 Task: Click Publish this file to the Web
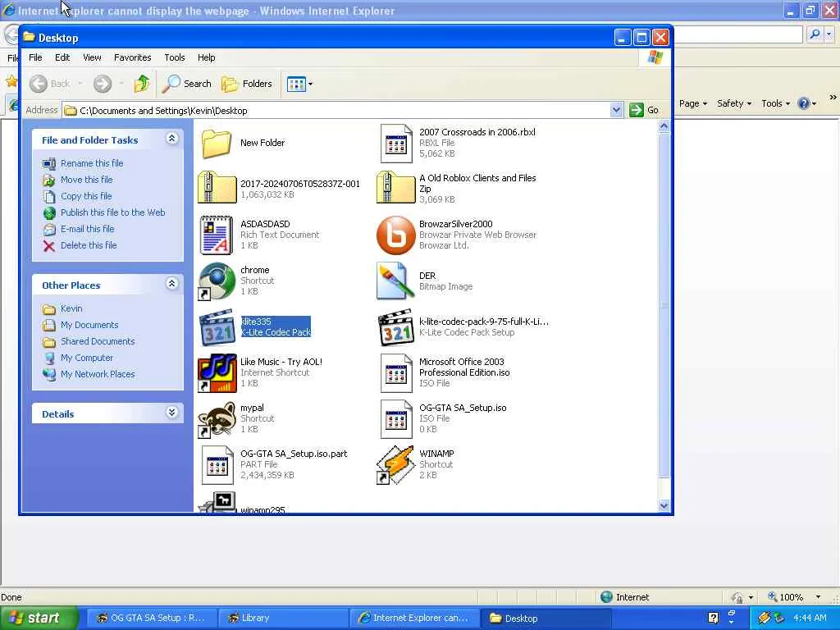pyautogui.click(x=112, y=212)
